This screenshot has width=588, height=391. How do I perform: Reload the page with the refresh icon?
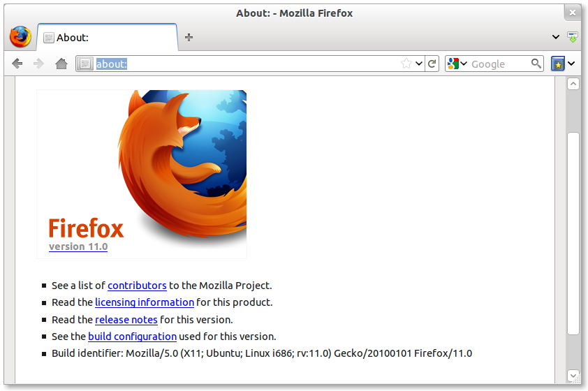432,64
